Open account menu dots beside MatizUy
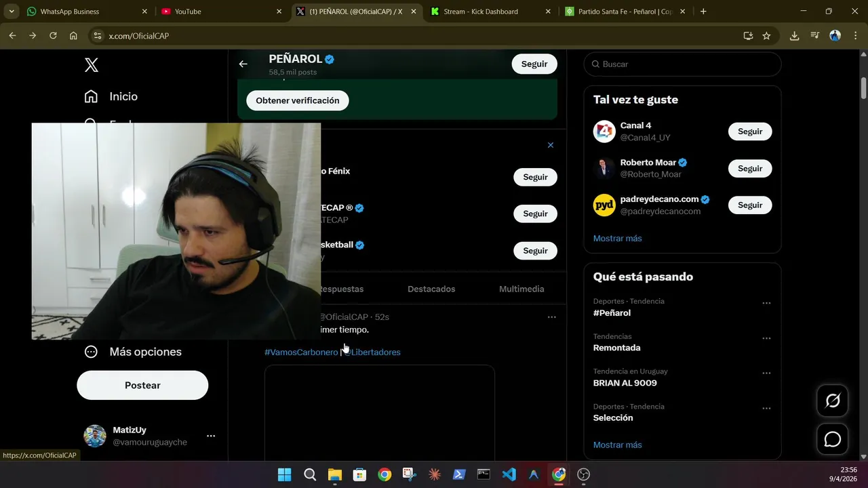The image size is (868, 488). (211, 436)
